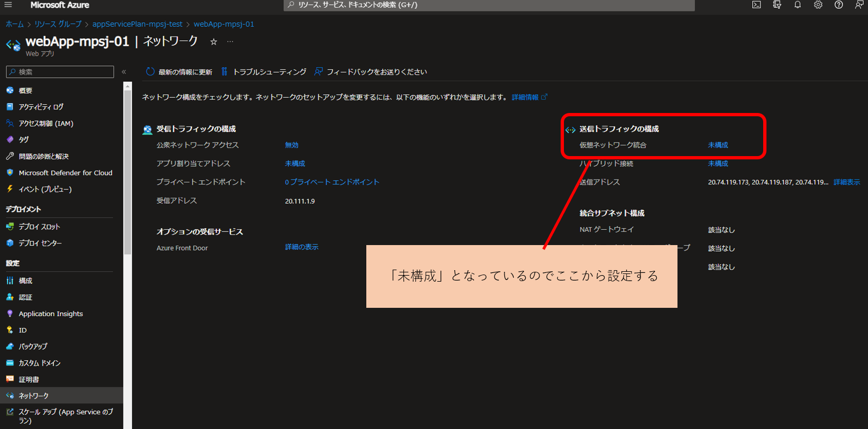The image size is (868, 429).
Task: Go to webApp-mpsj-01 breadcrumb
Action: [x=224, y=24]
